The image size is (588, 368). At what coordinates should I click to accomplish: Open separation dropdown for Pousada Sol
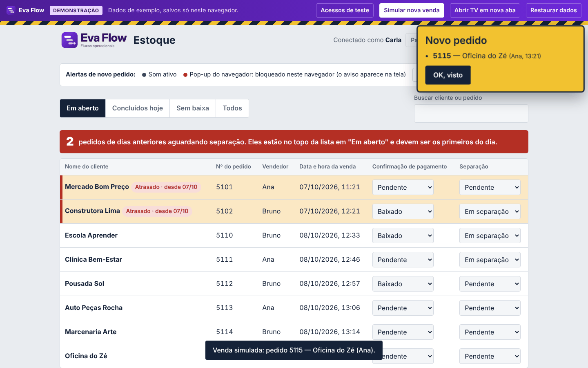click(x=490, y=284)
